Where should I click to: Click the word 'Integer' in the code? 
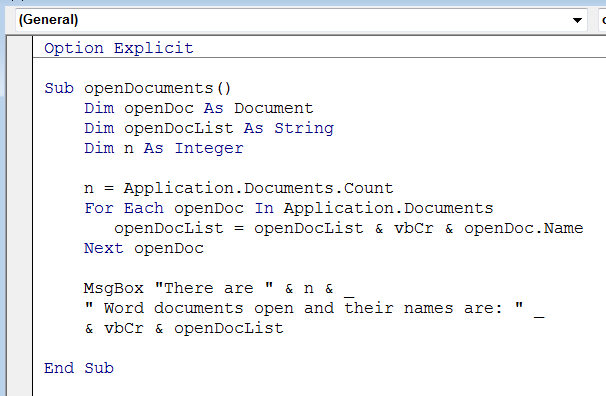point(209,149)
